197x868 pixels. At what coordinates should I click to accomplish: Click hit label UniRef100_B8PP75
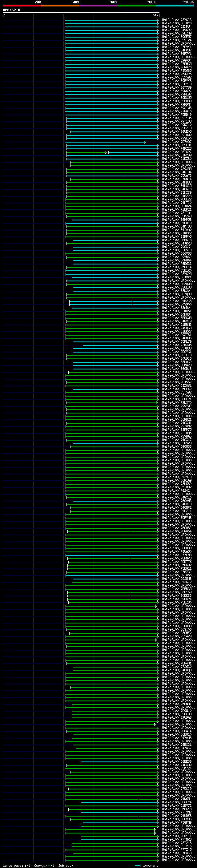click(177, 430)
